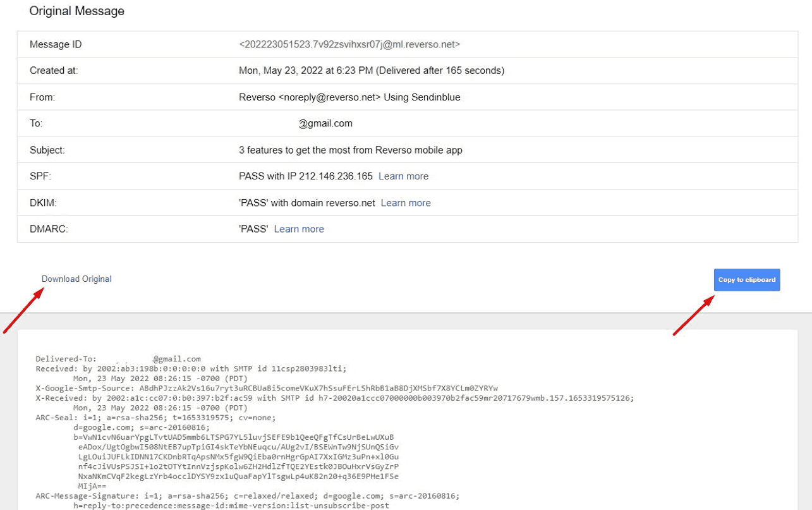Click the Original Message heading
Screen dimensions: 812x510
click(x=77, y=11)
